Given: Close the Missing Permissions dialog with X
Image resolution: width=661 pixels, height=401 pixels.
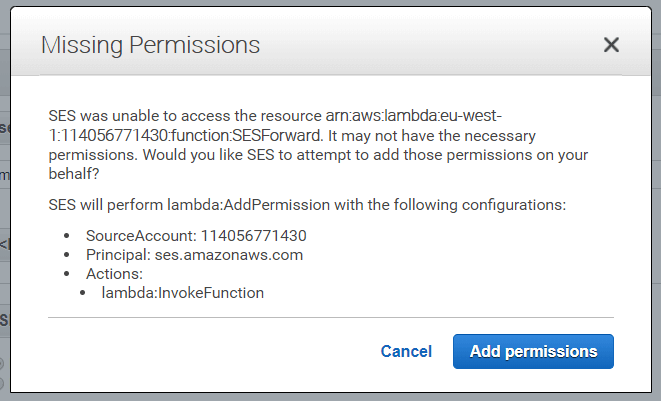Looking at the screenshot, I should click(x=611, y=45).
